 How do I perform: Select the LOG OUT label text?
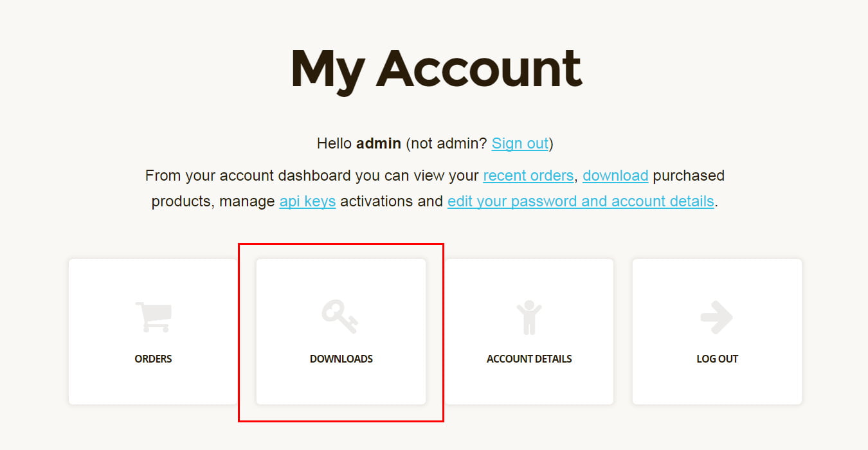718,359
